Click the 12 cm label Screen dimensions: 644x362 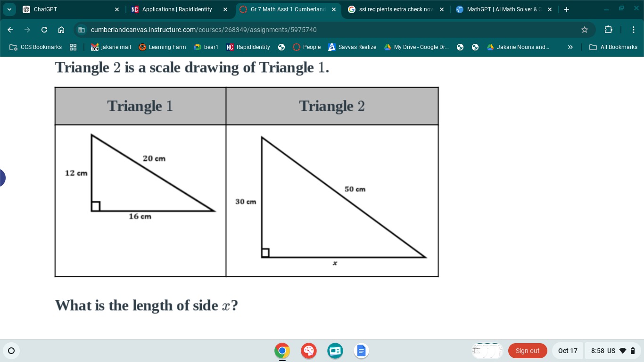coord(76,173)
